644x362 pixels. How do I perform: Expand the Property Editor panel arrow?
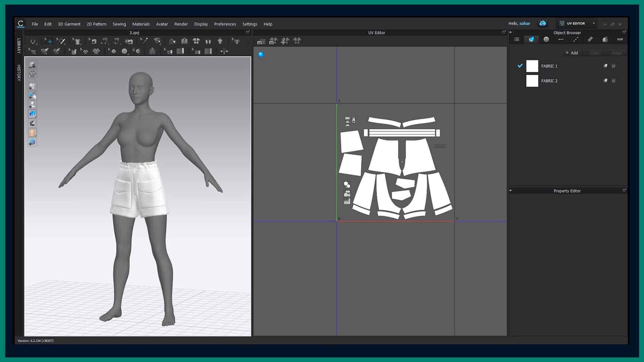tap(511, 190)
